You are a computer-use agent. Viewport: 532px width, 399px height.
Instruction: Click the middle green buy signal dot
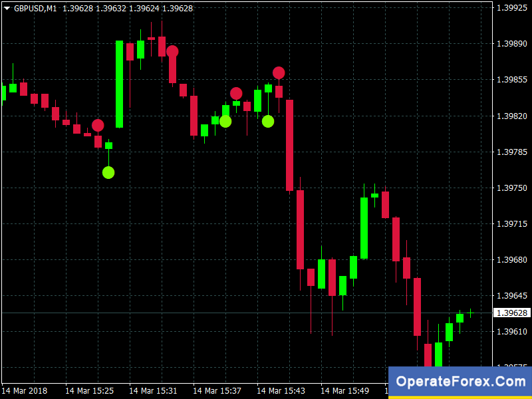tap(225, 121)
